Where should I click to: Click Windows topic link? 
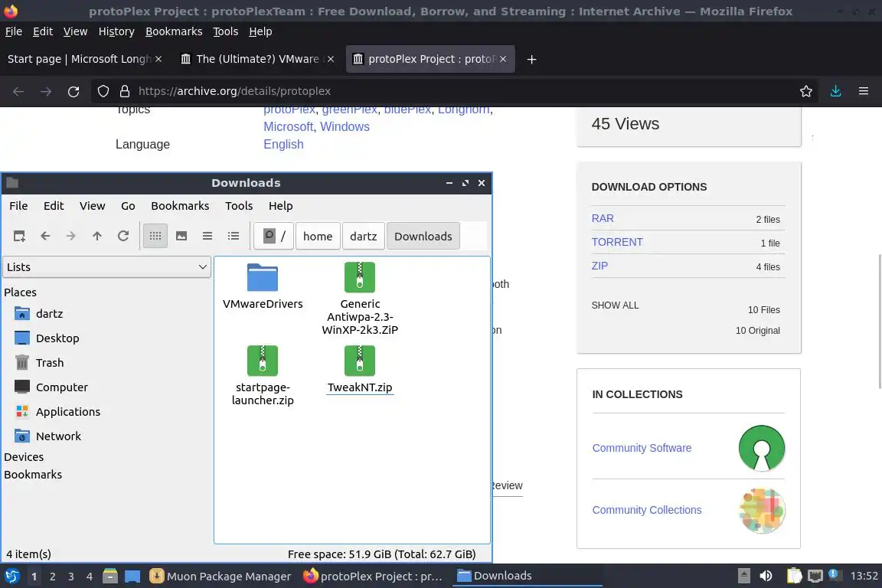click(x=345, y=126)
